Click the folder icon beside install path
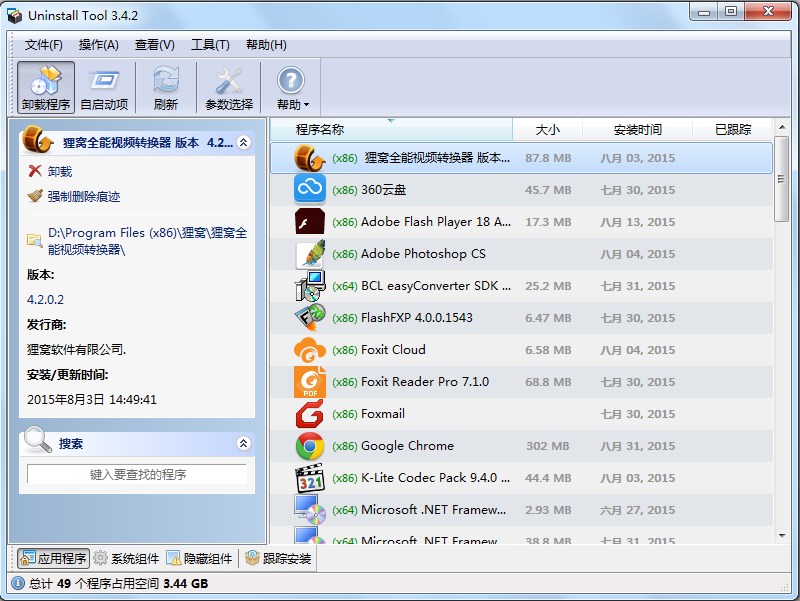 [35, 240]
